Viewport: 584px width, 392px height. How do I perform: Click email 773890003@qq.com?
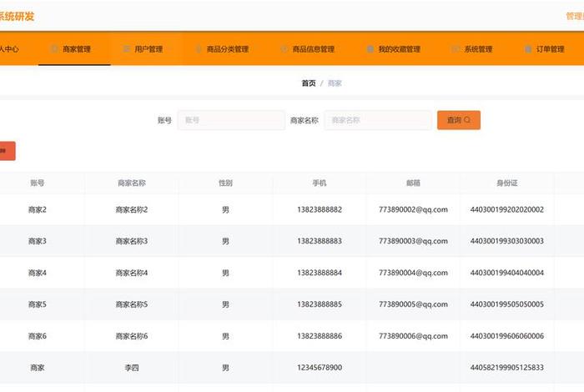pyautogui.click(x=413, y=242)
